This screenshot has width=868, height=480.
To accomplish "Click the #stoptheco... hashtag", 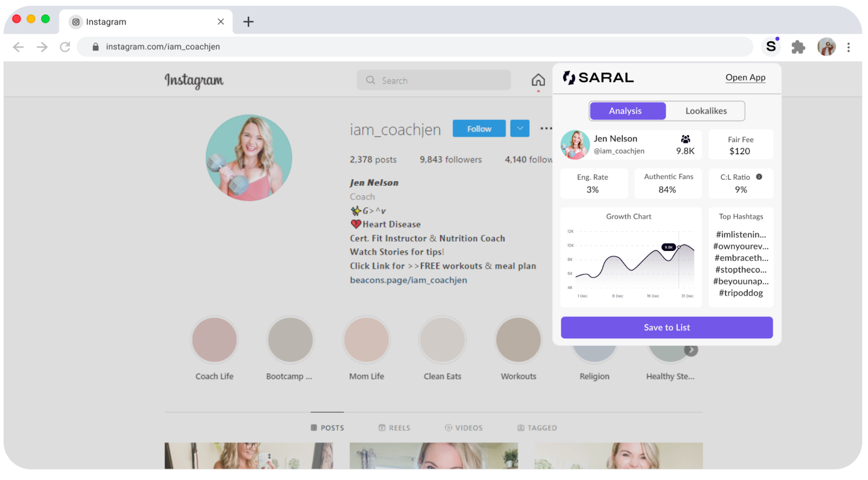I will click(x=741, y=269).
